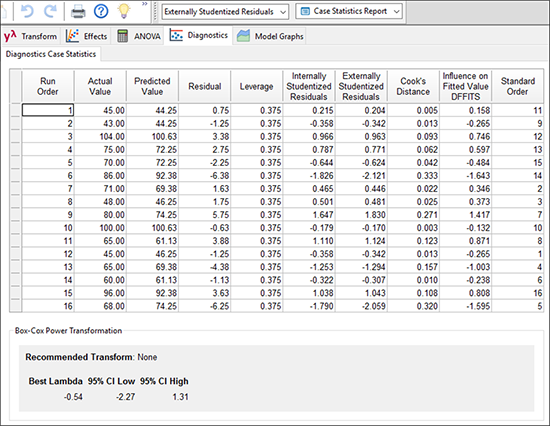This screenshot has width=550, height=426.
Task: Open the Externally Studentized Residuals dropdown
Action: coord(225,12)
